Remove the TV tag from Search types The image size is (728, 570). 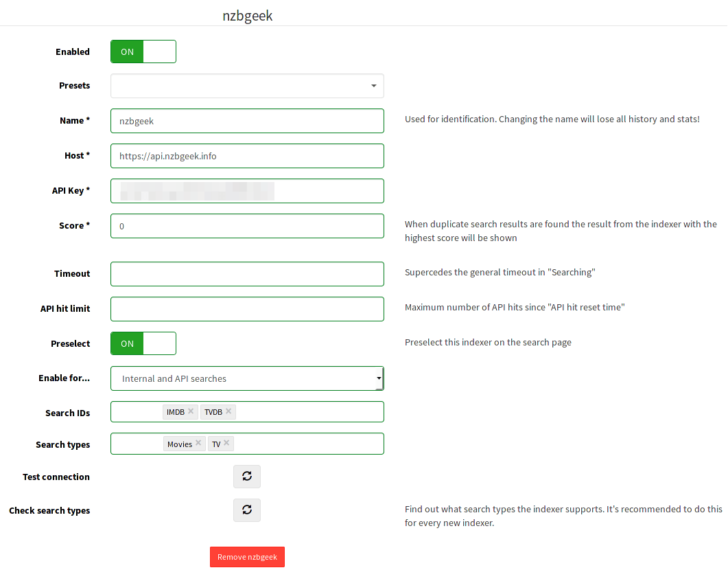(x=226, y=443)
